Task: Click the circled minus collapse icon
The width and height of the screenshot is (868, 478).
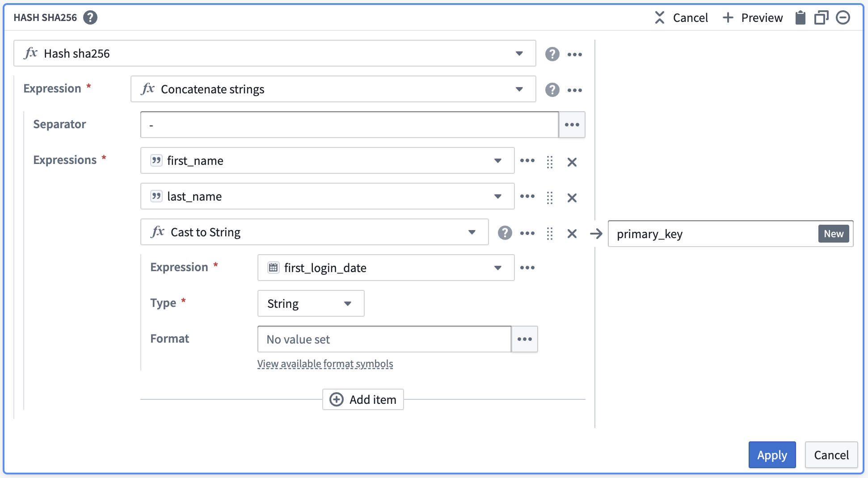Action: [843, 18]
